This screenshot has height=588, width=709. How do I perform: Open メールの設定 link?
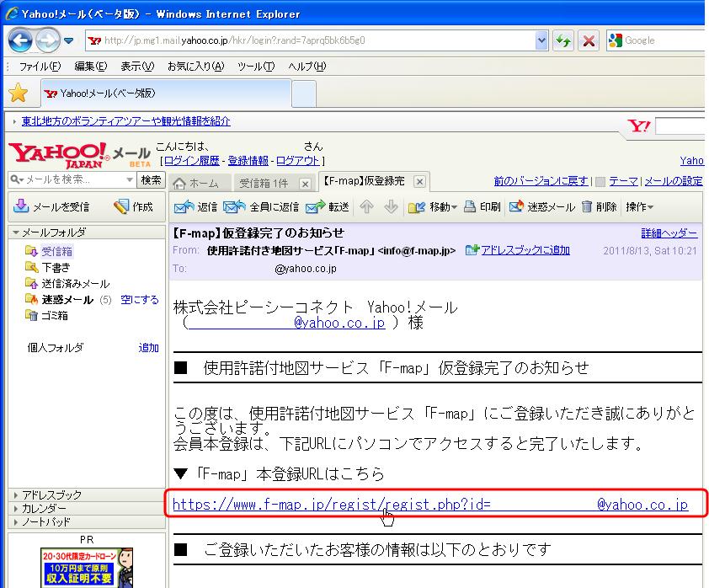[674, 181]
